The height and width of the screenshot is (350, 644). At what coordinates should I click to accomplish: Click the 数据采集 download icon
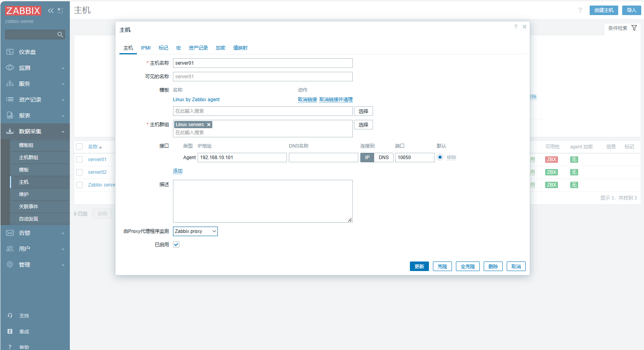point(10,131)
